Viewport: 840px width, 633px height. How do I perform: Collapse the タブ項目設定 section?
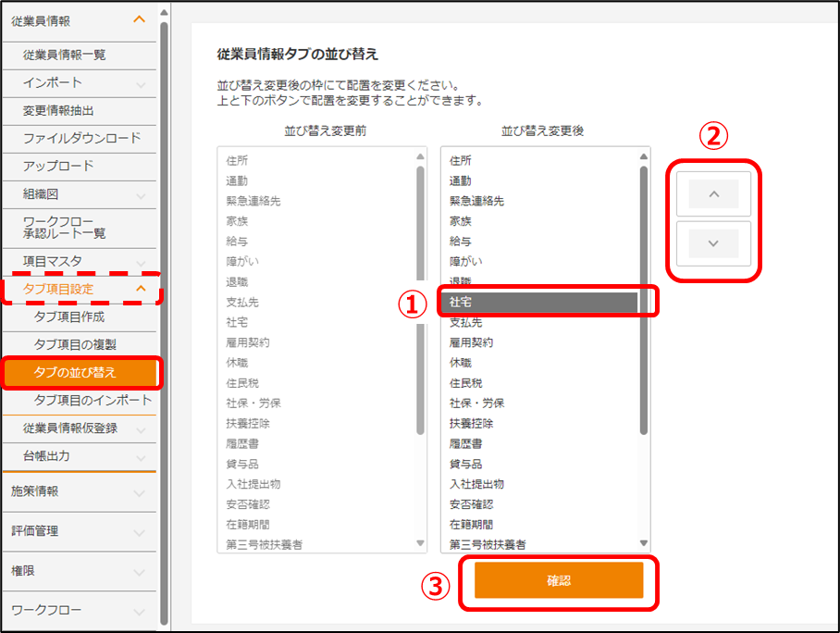pyautogui.click(x=141, y=289)
